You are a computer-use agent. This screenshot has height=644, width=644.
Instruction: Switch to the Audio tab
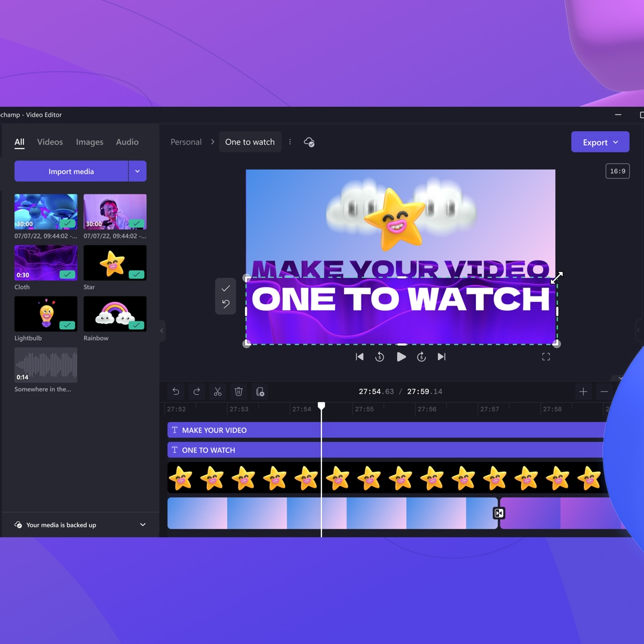click(128, 142)
